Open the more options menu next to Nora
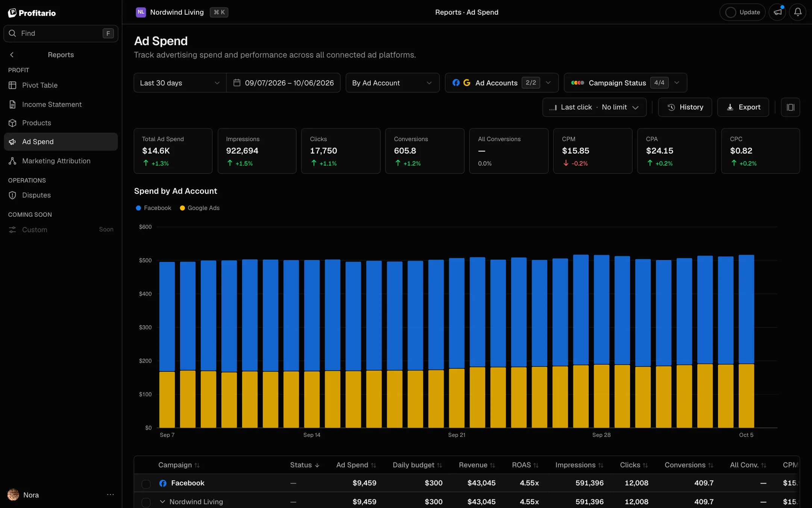Image resolution: width=812 pixels, height=508 pixels. tap(110, 495)
